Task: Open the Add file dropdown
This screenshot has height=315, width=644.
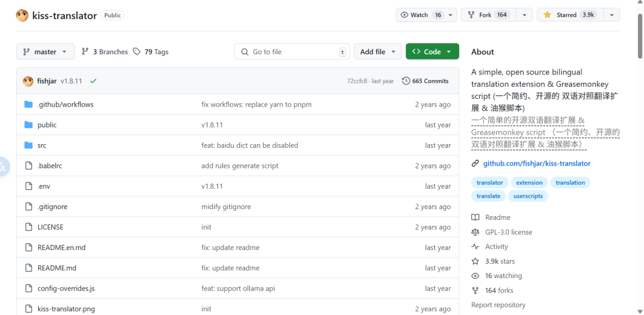Action: 377,52
